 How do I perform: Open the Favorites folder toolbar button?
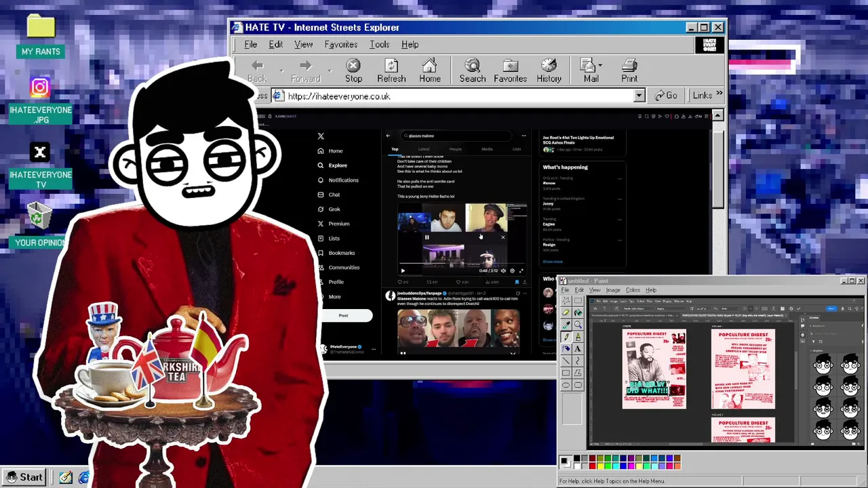(510, 70)
